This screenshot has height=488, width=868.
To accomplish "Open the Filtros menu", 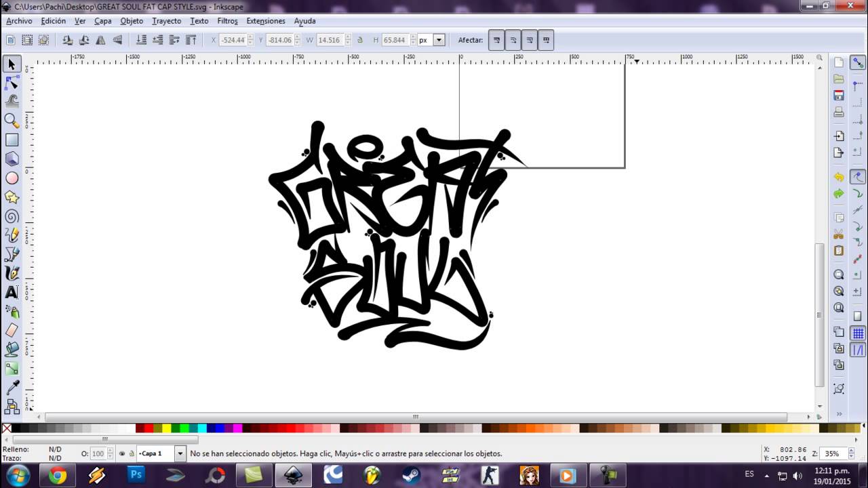I will coord(228,21).
